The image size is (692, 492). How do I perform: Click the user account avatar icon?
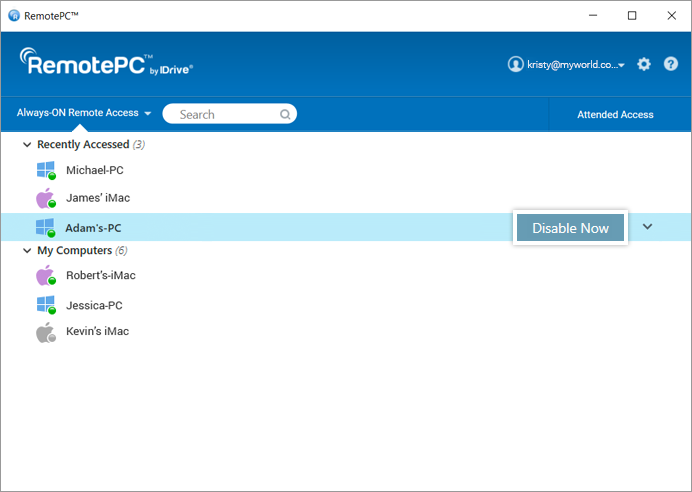[x=515, y=64]
